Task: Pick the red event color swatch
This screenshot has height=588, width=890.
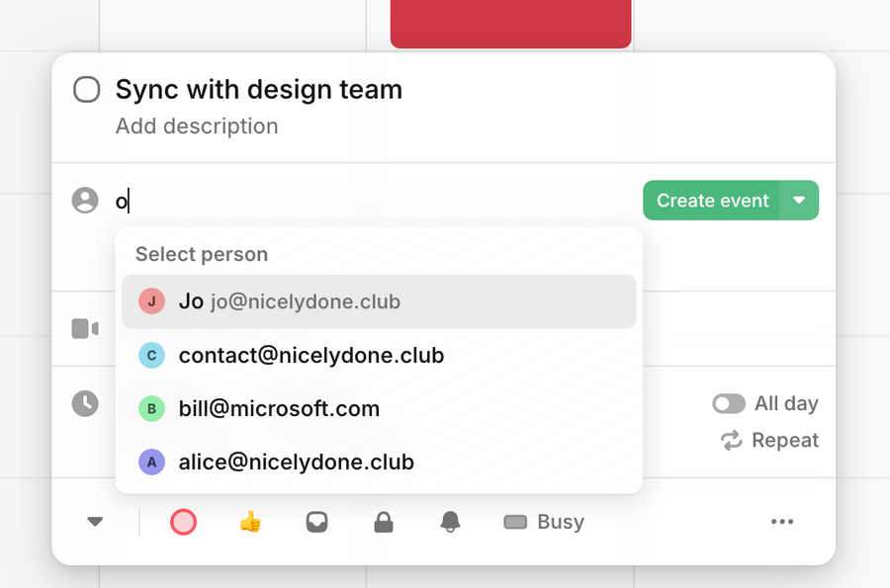Action: tap(183, 522)
